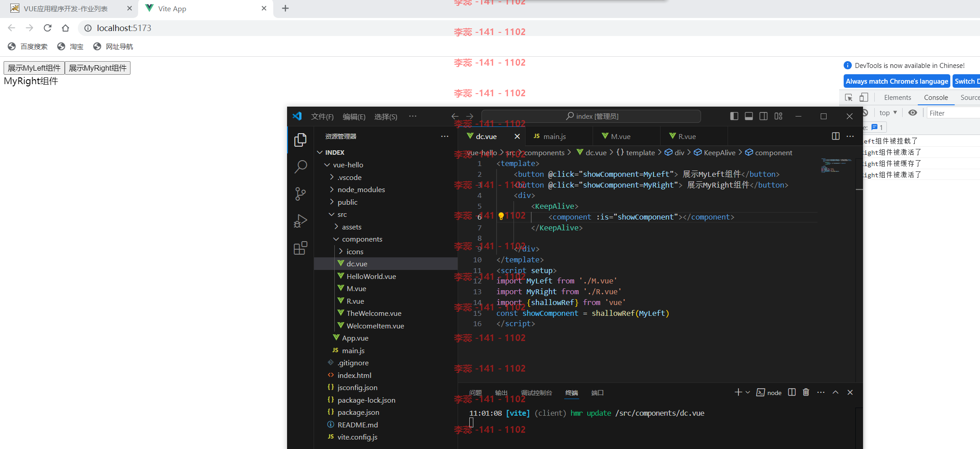980x449 pixels.
Task: Expand the assets folder
Action: pos(336,227)
